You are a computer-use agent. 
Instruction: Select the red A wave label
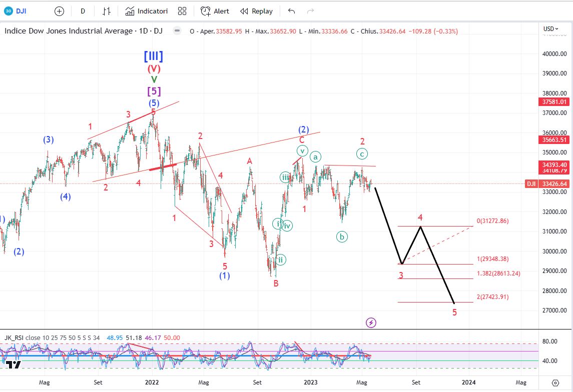pyautogui.click(x=250, y=161)
